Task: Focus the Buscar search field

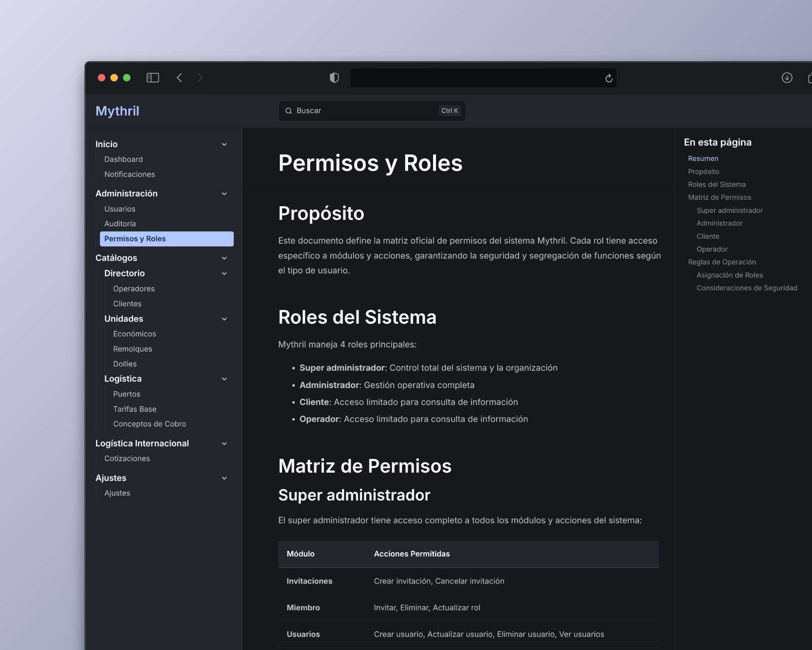Action: [x=372, y=111]
